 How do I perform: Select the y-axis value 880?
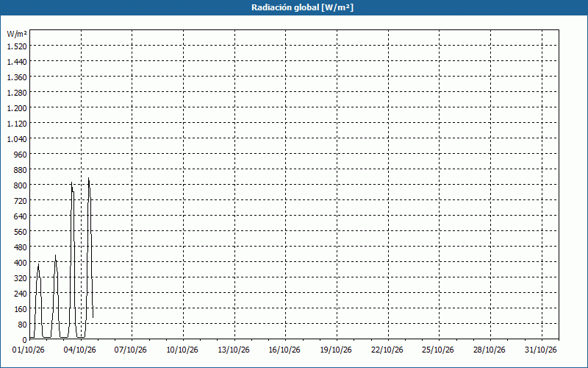[x=21, y=170]
